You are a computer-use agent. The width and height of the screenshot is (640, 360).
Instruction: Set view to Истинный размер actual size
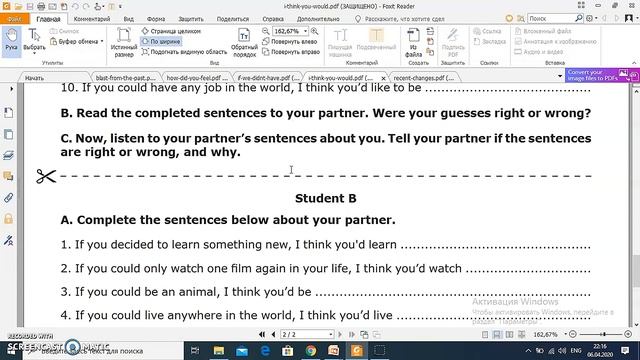124,42
